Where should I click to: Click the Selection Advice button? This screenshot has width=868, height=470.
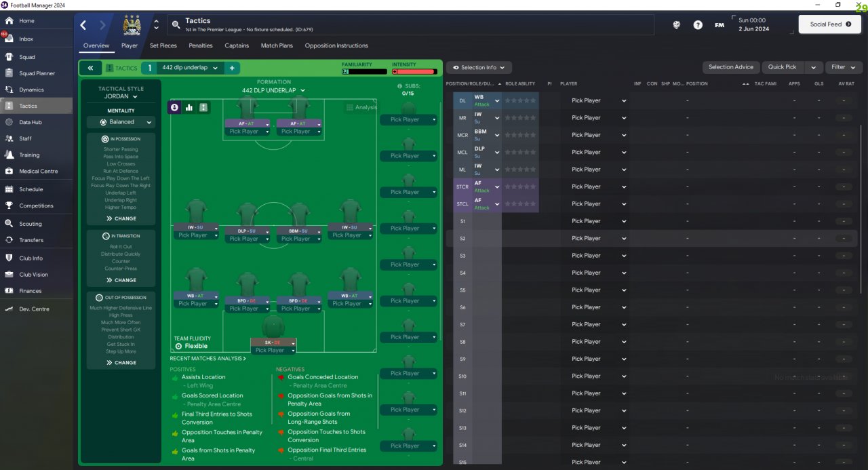coord(731,67)
